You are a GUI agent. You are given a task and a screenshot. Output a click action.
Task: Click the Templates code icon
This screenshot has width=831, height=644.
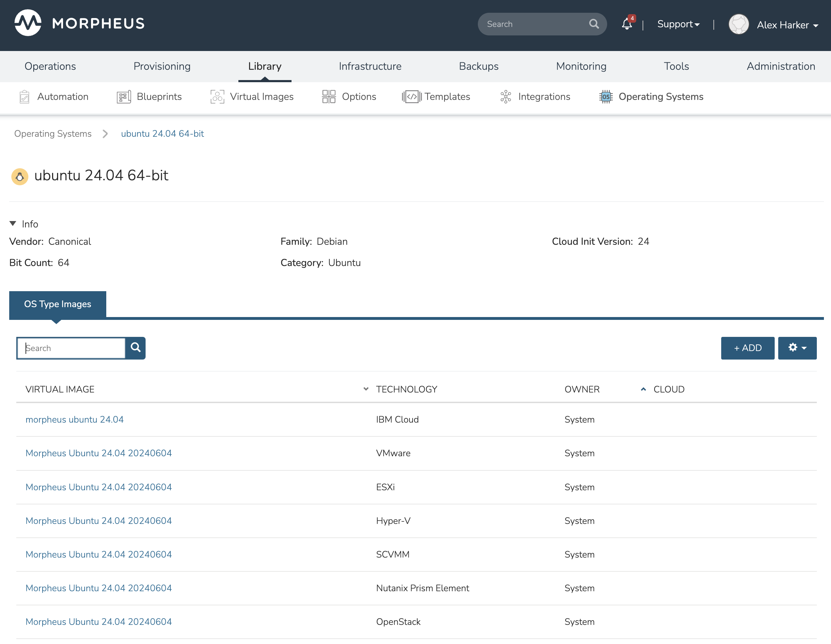click(x=411, y=97)
